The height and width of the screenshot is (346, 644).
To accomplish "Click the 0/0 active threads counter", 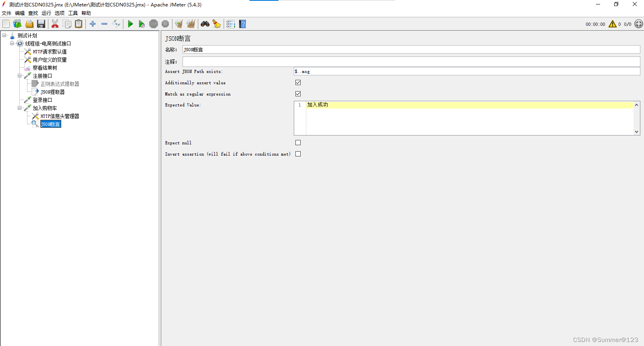I will (x=627, y=25).
